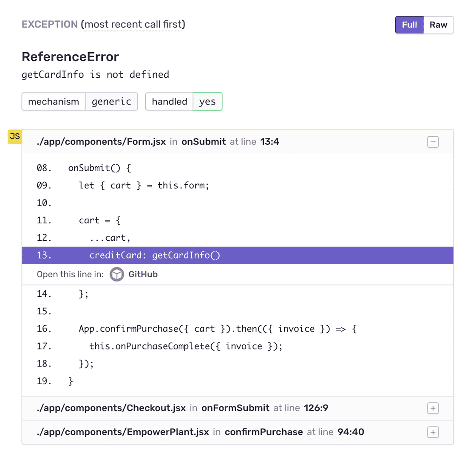
Task: Click the ./app/components/Checkout.jsx frame row
Action: pyautogui.click(x=111, y=408)
